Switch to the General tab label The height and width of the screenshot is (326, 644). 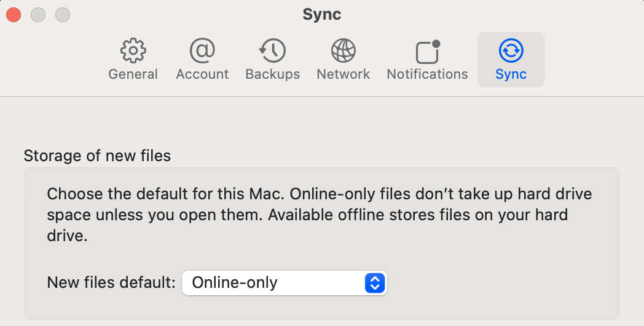coord(133,74)
